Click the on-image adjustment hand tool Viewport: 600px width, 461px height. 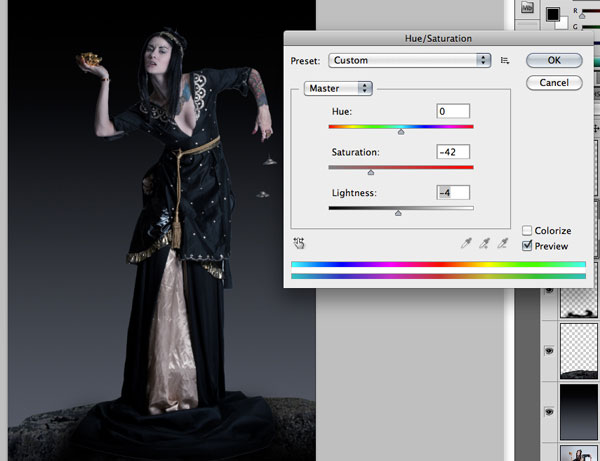pos(299,242)
